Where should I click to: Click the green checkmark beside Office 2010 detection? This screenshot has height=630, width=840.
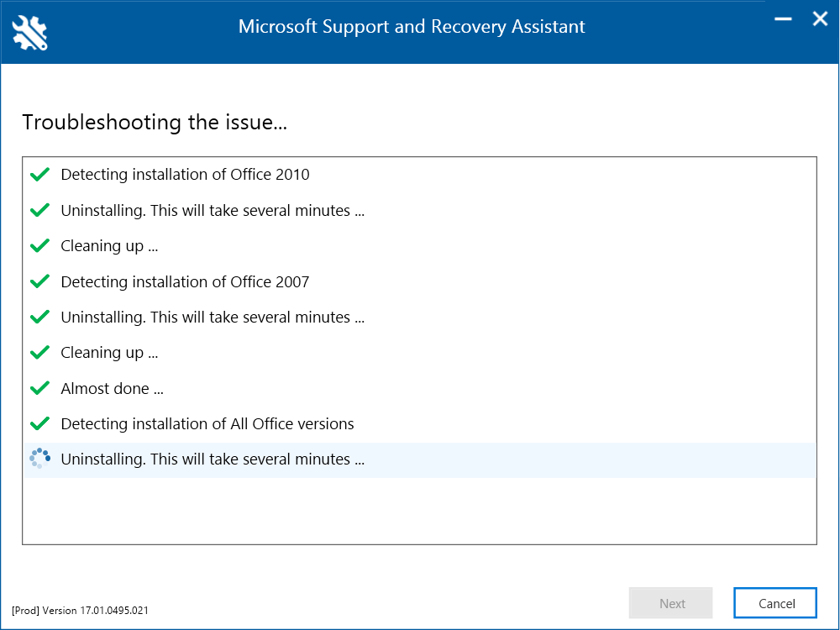pos(39,175)
